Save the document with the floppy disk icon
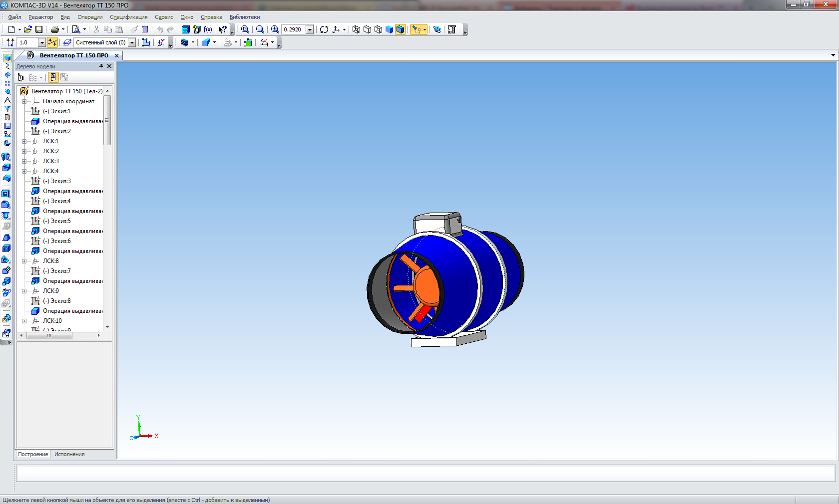Screen dimensions: 839x504 pos(39,29)
